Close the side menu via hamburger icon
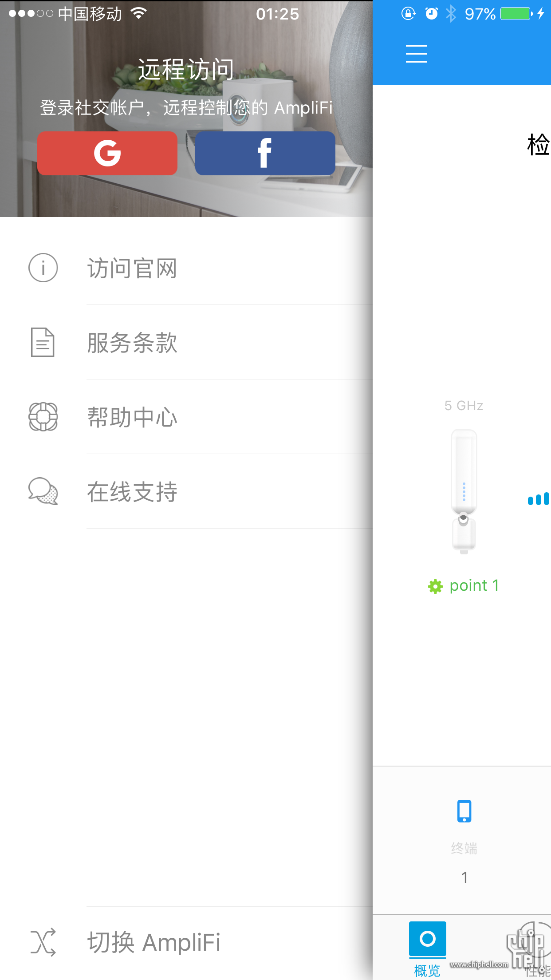Image resolution: width=551 pixels, height=980 pixels. (x=417, y=54)
